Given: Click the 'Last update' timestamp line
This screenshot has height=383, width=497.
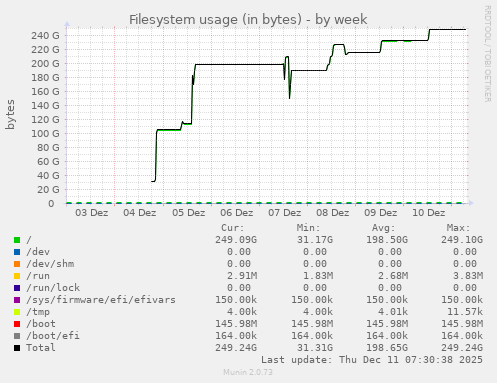Looking at the screenshot, I should click(x=372, y=360).
